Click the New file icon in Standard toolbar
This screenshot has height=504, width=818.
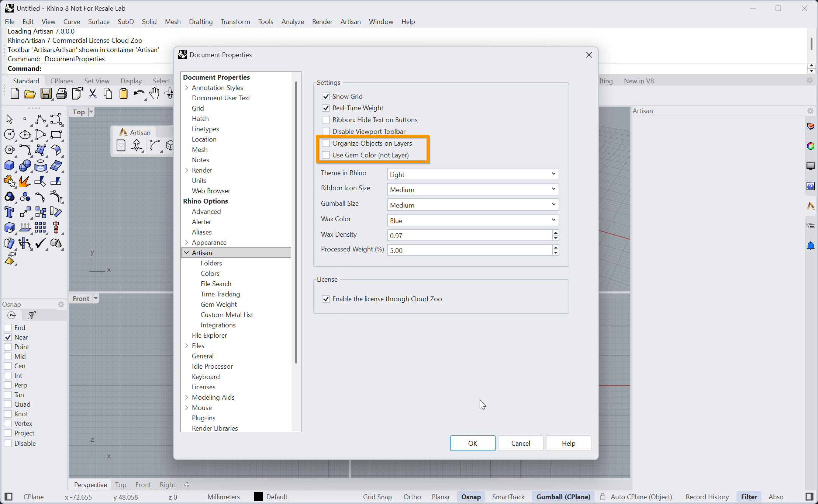tap(15, 94)
